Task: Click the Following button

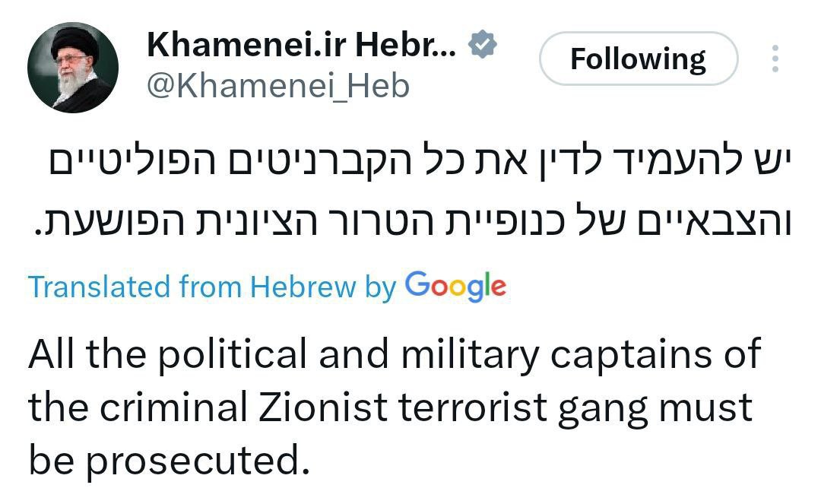Action: point(638,59)
